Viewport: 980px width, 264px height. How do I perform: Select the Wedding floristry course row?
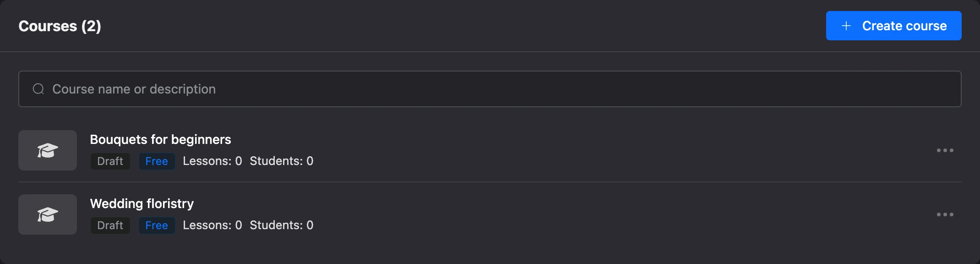(490, 214)
